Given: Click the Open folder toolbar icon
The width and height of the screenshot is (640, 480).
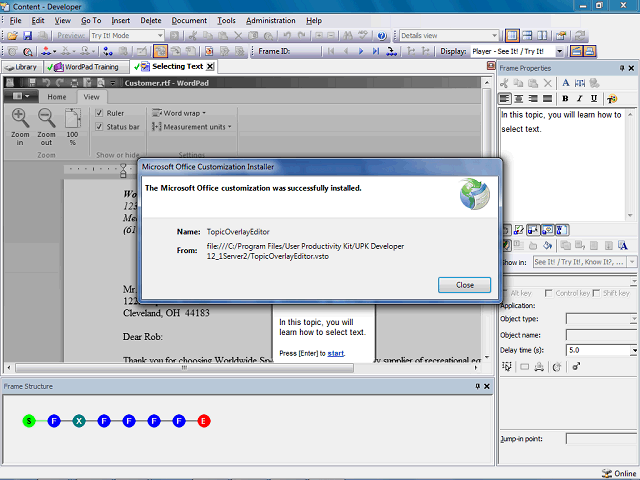Looking at the screenshot, I should coord(13,36).
